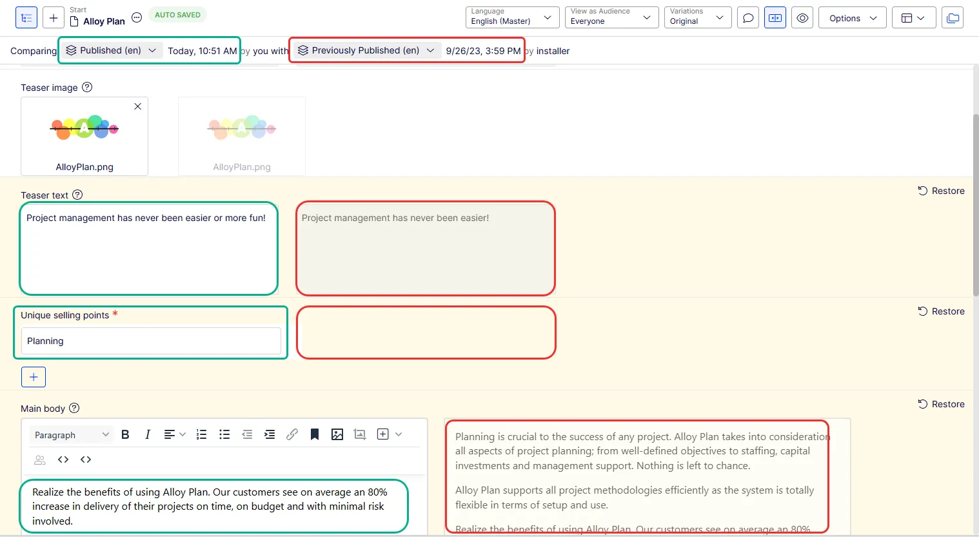This screenshot has width=979, height=560.
Task: Toggle the navigation tree panel icon
Action: click(x=26, y=18)
